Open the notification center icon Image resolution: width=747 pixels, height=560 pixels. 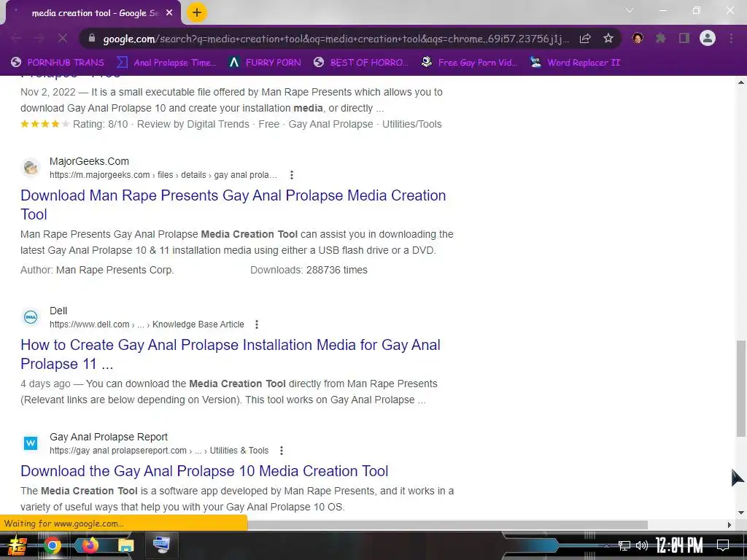[723, 545]
